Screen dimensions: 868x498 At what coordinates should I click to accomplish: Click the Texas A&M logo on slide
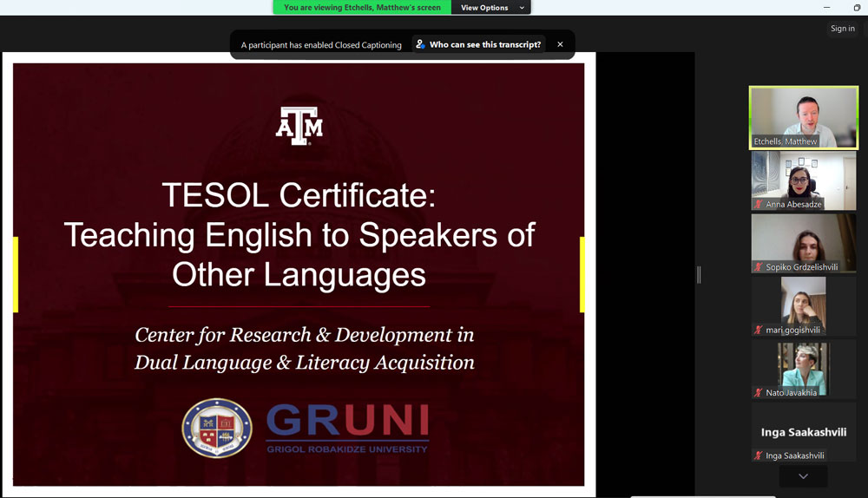point(299,126)
